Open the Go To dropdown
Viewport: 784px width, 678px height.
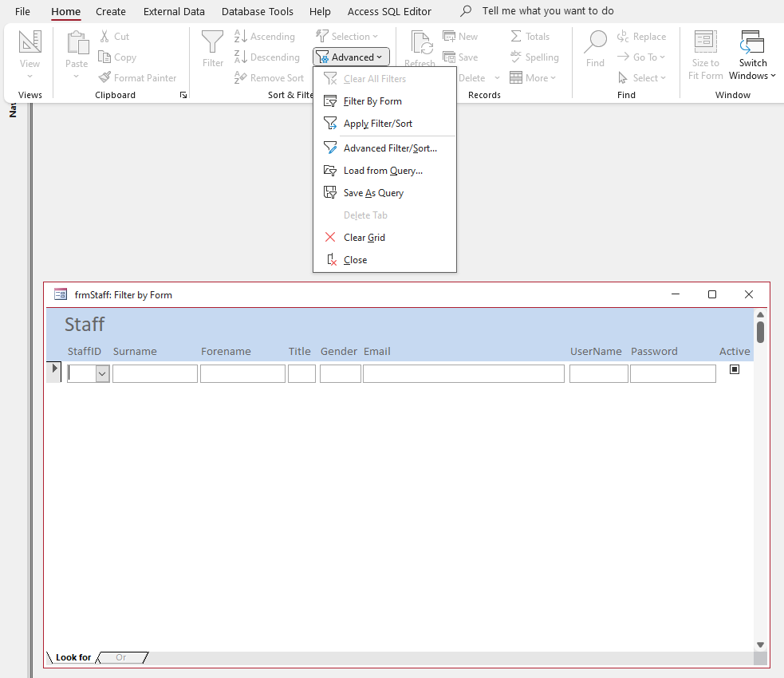click(663, 57)
